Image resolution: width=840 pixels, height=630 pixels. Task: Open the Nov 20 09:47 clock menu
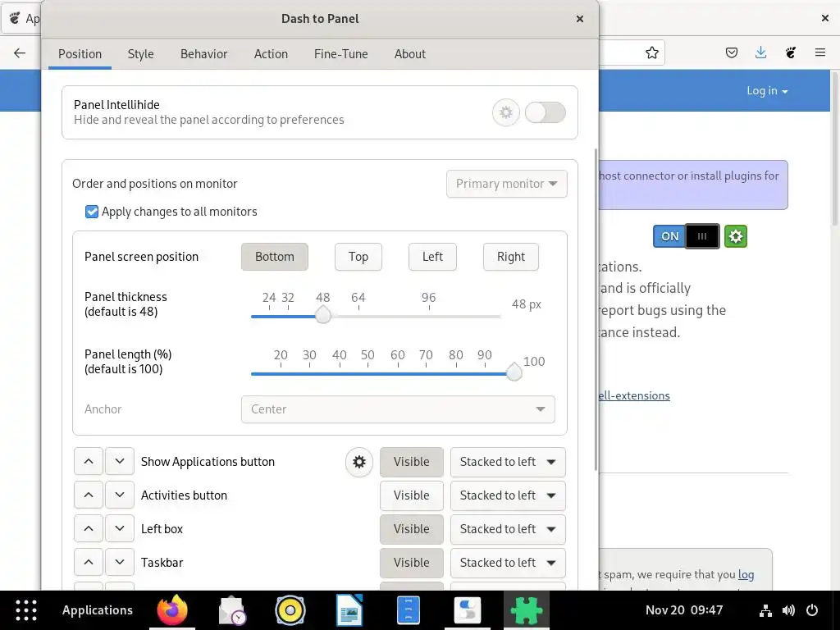683,610
